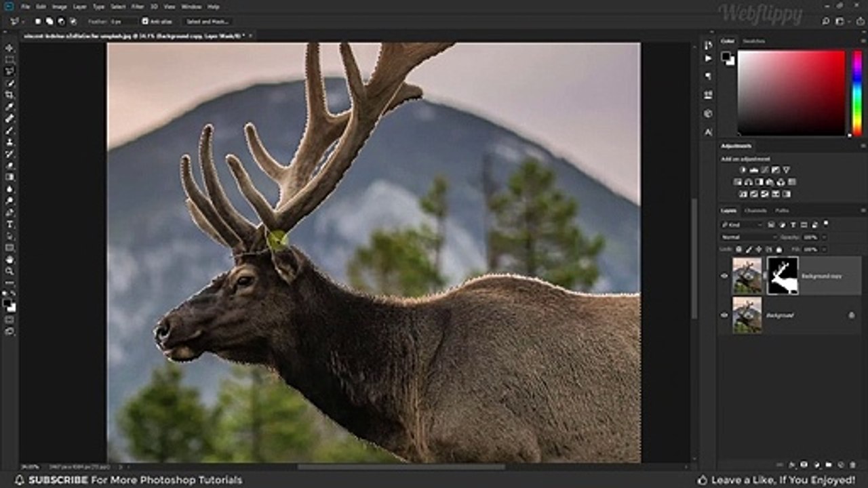This screenshot has width=868, height=488.
Task: Select the Rectangular Marquee tool
Action: pyautogui.click(x=9, y=60)
